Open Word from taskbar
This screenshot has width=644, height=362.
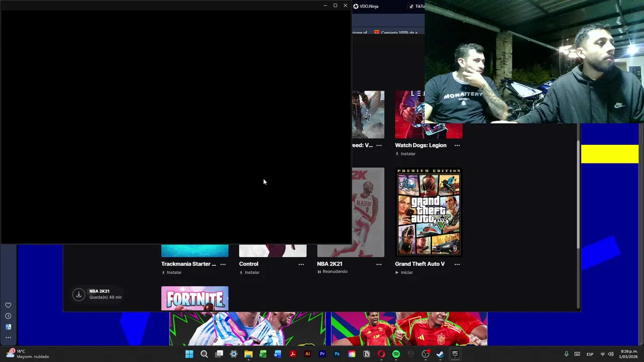[x=278, y=354]
